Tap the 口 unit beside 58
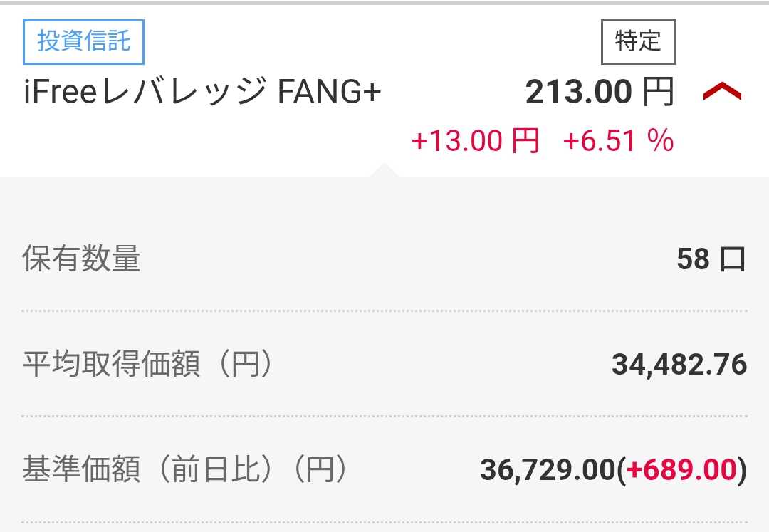The image size is (769, 532). pyautogui.click(x=732, y=259)
